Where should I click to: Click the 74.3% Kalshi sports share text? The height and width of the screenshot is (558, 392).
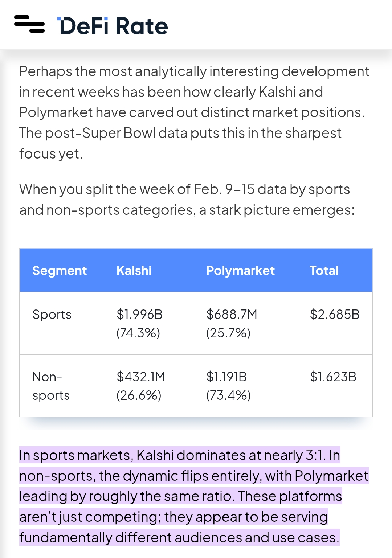pyautogui.click(x=138, y=333)
